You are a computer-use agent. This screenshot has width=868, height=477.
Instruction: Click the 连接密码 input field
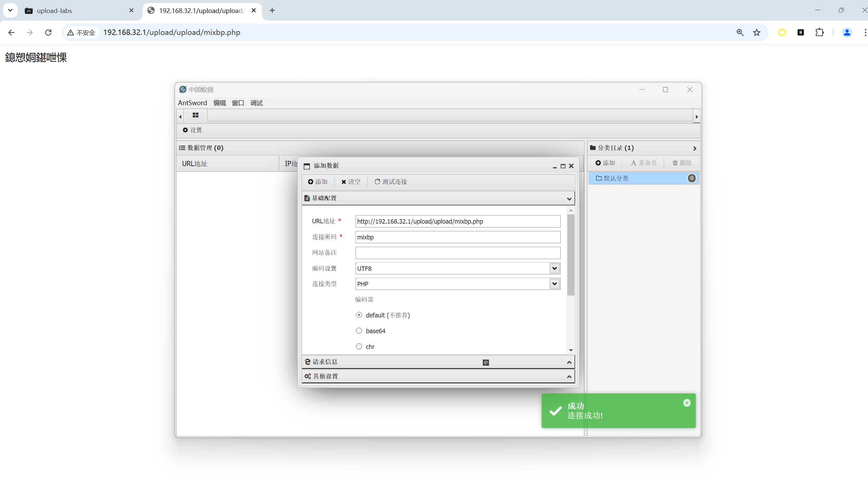pyautogui.click(x=457, y=237)
